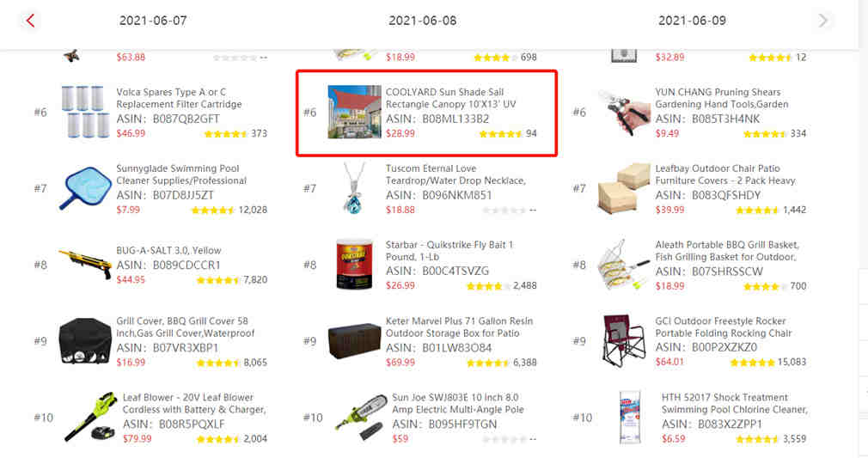The width and height of the screenshot is (868, 458).
Task: Open the Tuscom teardrop necklace image
Action: click(x=354, y=188)
